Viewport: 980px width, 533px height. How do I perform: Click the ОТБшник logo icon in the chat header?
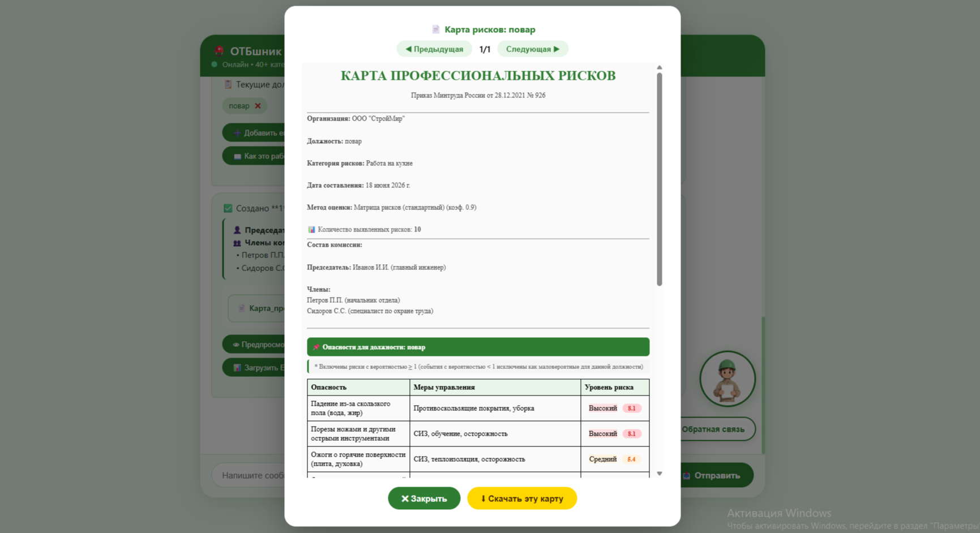(x=219, y=51)
